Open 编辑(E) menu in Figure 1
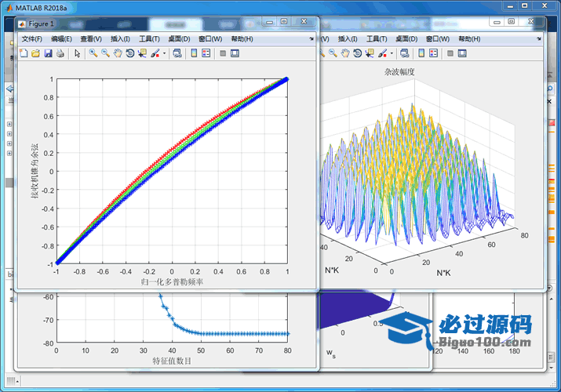 (61, 39)
